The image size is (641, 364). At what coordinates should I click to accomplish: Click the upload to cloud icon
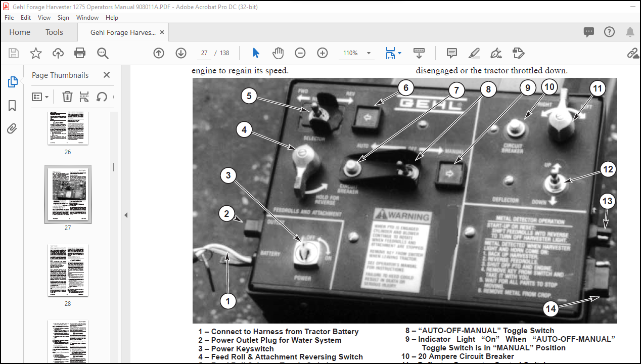click(x=58, y=53)
